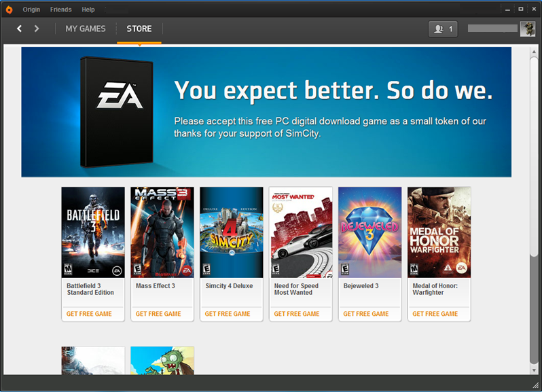542x392 pixels.
Task: Open the Origin menu
Action: [31, 10]
